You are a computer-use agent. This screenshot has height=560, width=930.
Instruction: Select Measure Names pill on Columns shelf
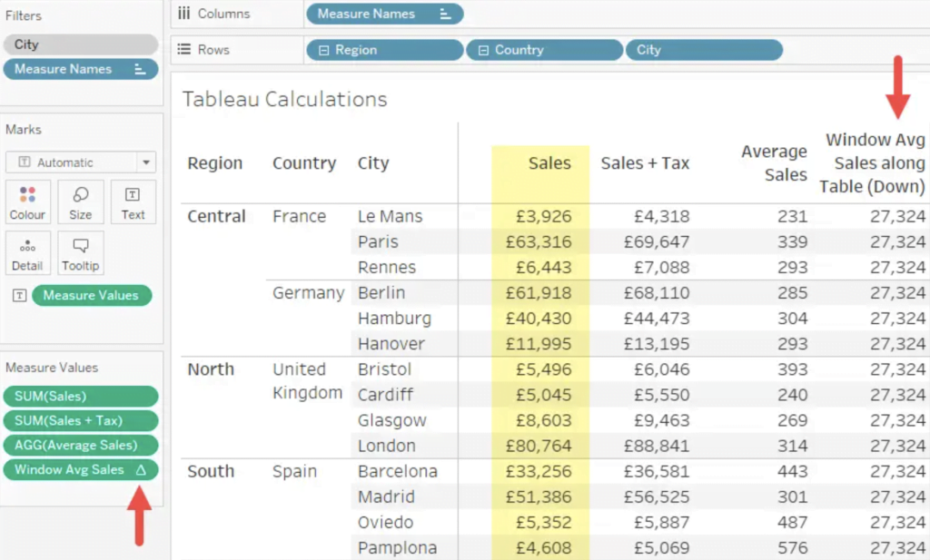point(384,15)
